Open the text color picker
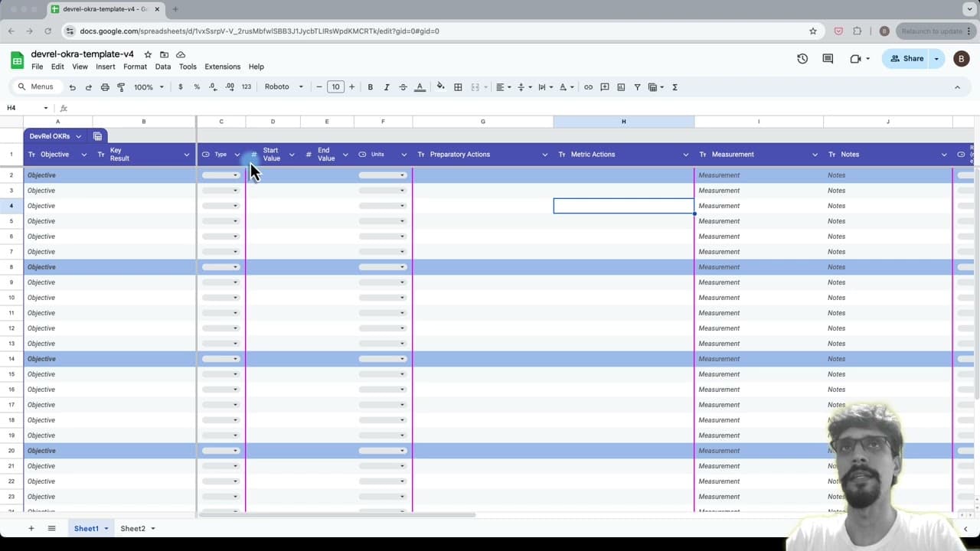 click(x=420, y=86)
